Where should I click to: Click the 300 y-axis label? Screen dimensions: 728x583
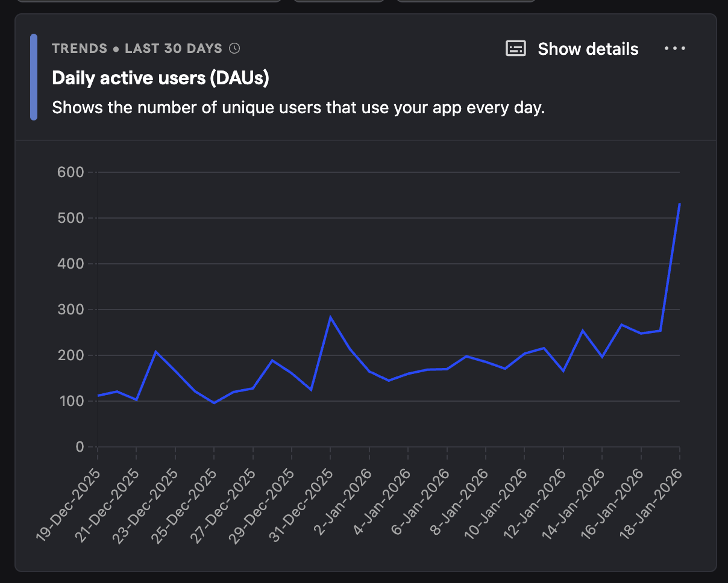pos(71,310)
